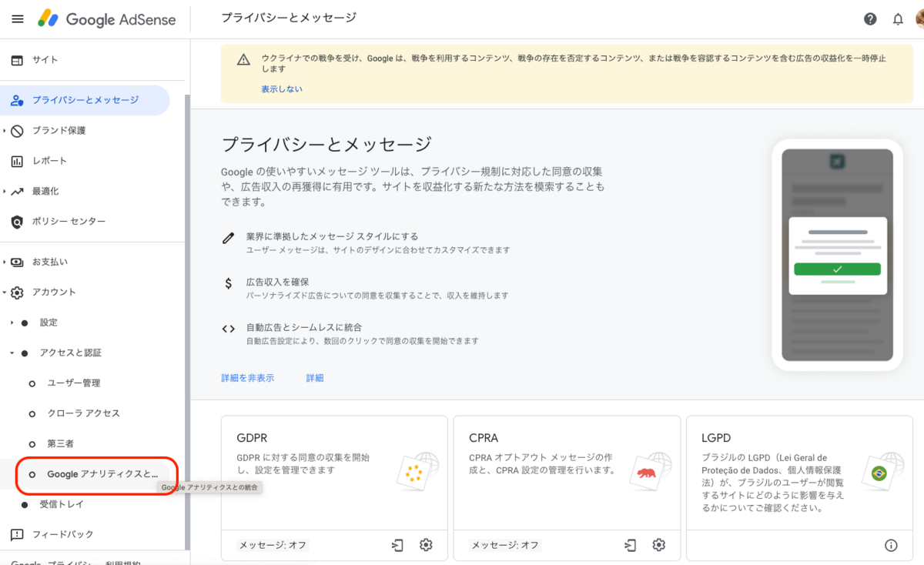Expand the 設定 submenu arrow

click(x=12, y=323)
